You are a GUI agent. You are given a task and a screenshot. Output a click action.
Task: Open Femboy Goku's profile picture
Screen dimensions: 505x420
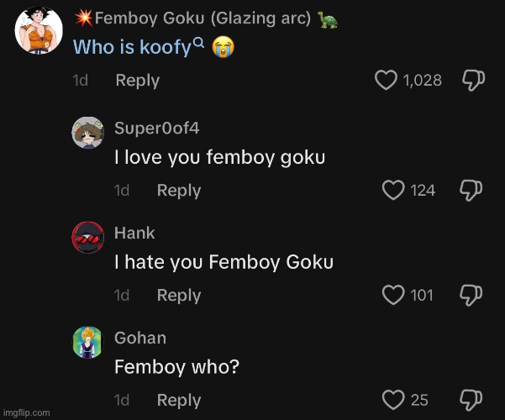pyautogui.click(x=37, y=32)
